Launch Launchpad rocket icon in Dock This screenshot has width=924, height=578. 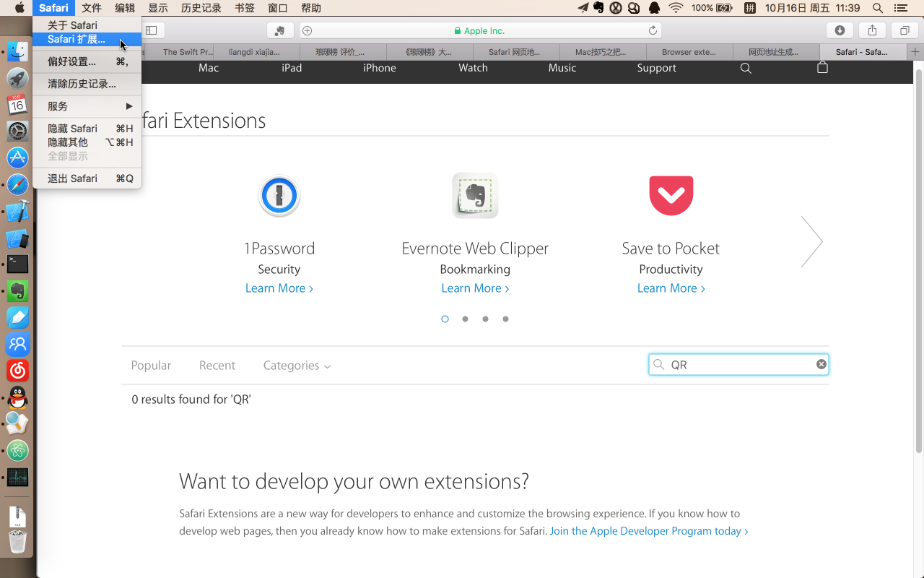click(x=17, y=78)
